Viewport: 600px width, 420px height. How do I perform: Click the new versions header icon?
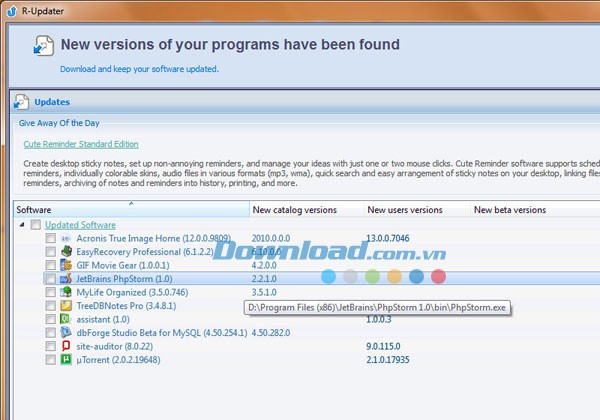click(43, 46)
